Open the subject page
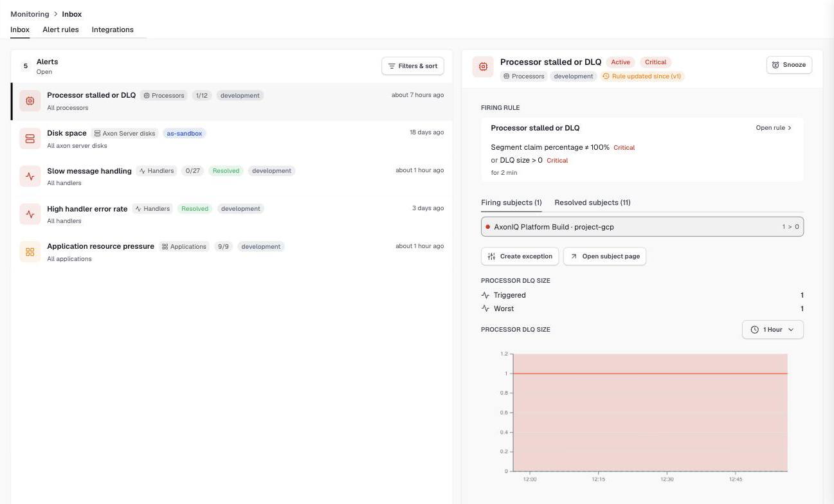Screen dimensions: 834x504 pos(605,256)
